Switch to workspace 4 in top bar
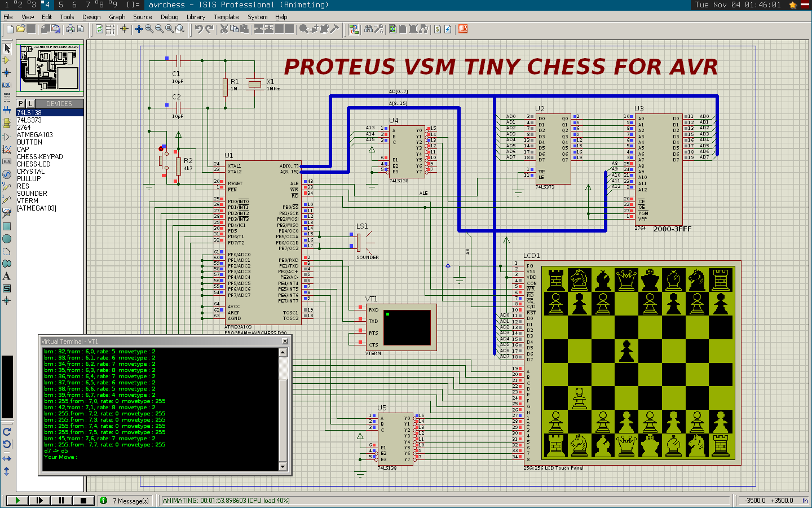Screen dimensions: 812x508 coord(45,5)
